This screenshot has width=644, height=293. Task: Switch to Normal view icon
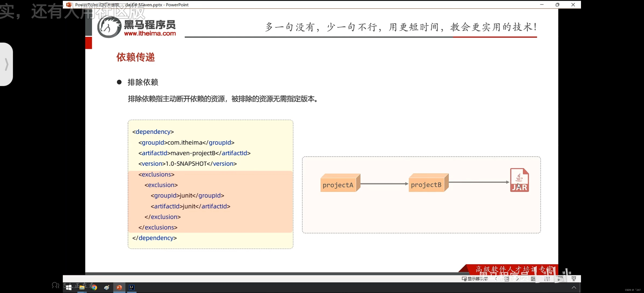pyautogui.click(x=533, y=279)
